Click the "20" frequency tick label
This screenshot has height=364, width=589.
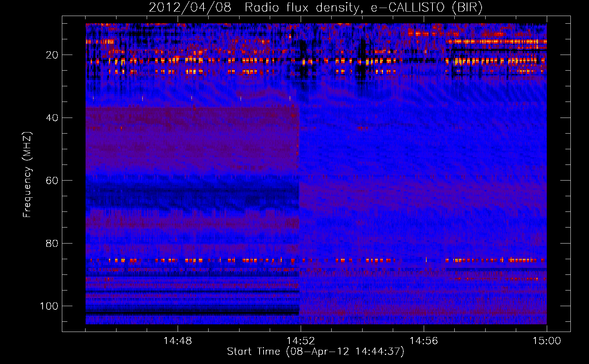pos(52,55)
